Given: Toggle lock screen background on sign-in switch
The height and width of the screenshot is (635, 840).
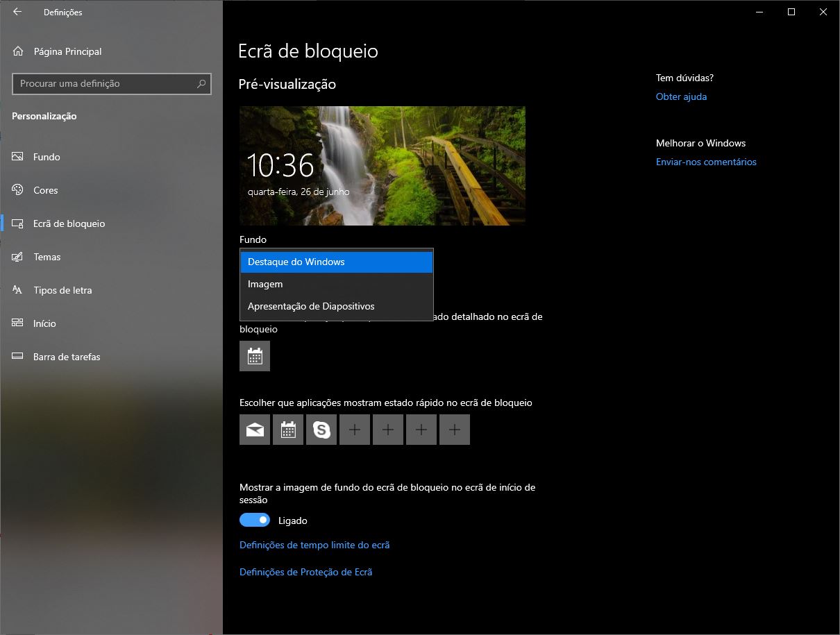Looking at the screenshot, I should [x=255, y=520].
